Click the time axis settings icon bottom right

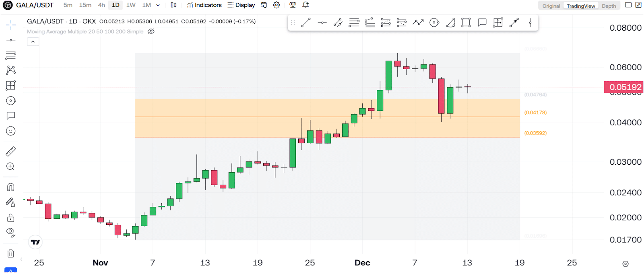(625, 264)
